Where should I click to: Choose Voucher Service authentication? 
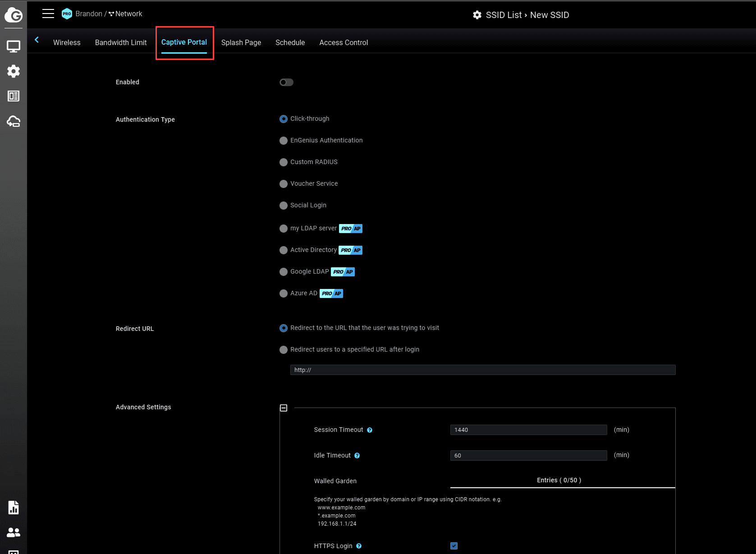tap(284, 184)
